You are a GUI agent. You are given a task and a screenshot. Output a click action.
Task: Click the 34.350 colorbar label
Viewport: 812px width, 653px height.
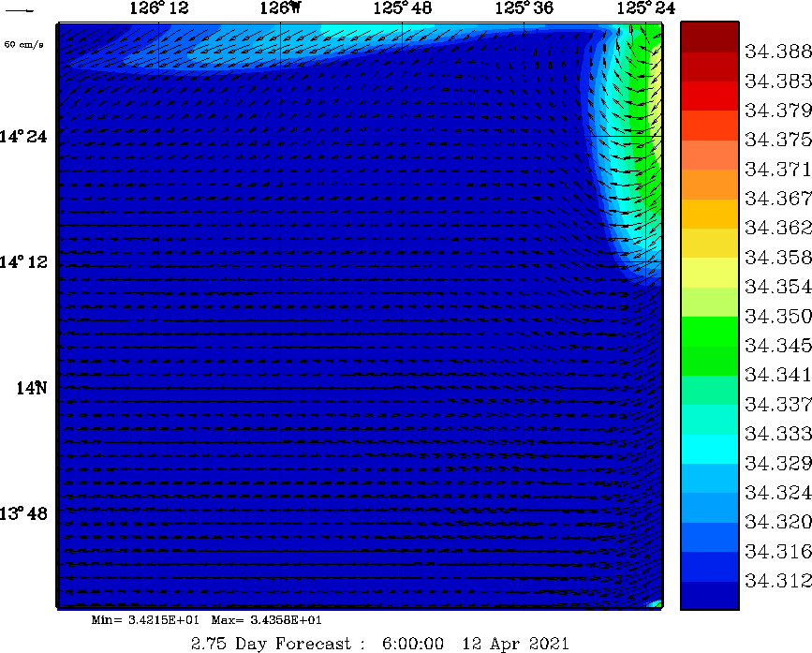pyautogui.click(x=778, y=316)
